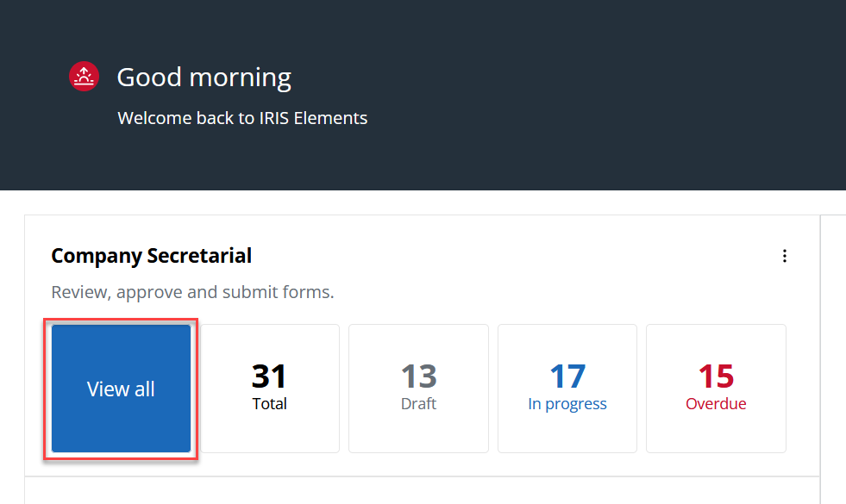The width and height of the screenshot is (846, 504).
Task: Select the "Total" label text
Action: (270, 403)
